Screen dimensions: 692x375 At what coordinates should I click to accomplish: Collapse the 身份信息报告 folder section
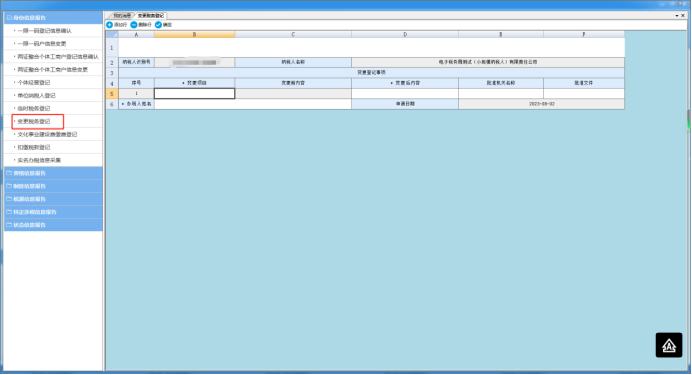[53, 18]
